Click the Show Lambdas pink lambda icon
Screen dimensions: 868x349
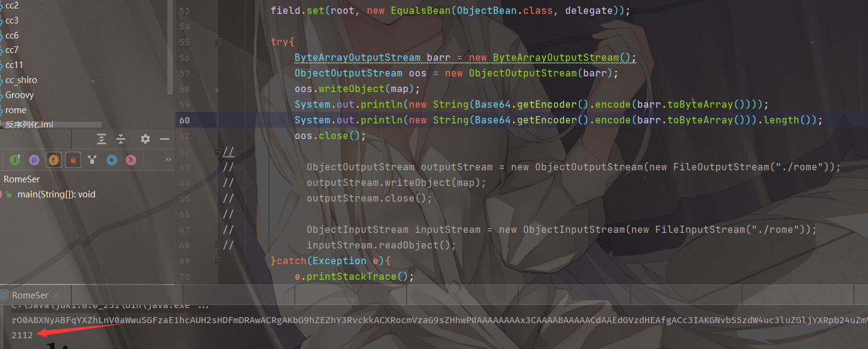(x=130, y=159)
